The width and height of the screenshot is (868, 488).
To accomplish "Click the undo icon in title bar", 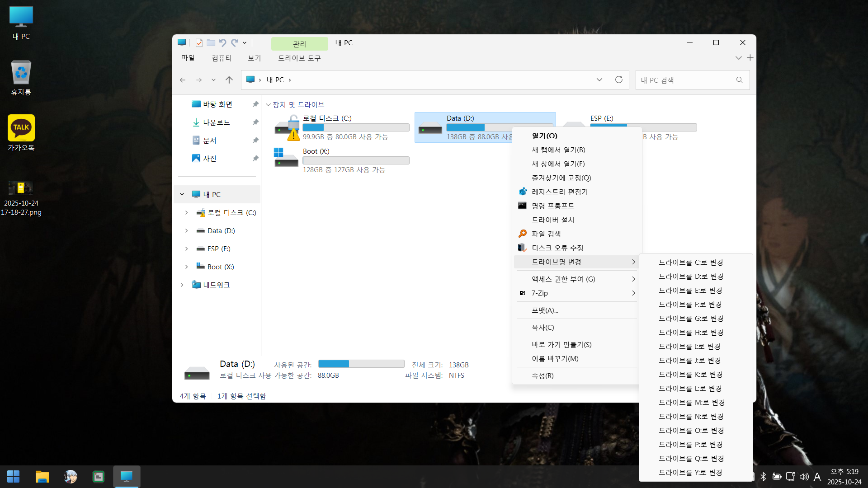I will [222, 43].
